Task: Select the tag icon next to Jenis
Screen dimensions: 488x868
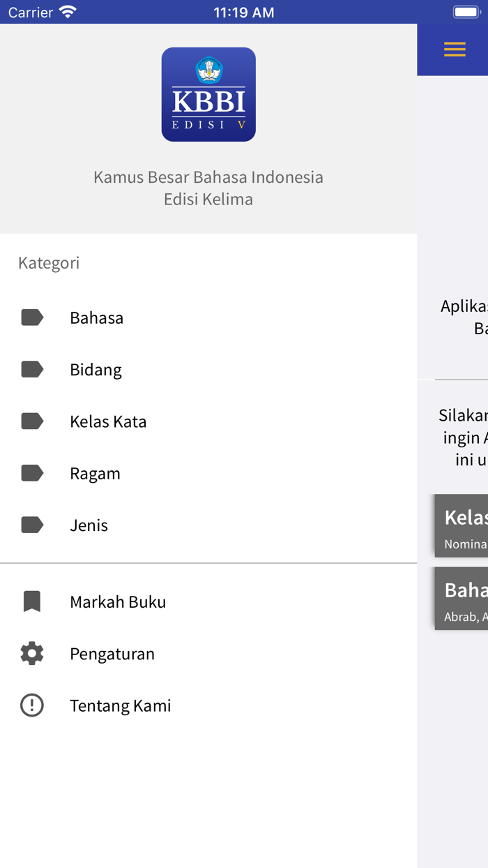Action: tap(32, 525)
